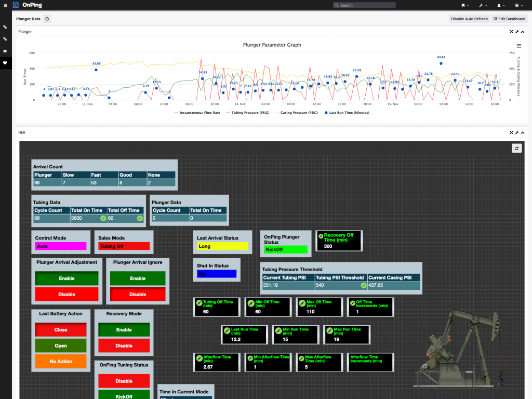This screenshot has width=532, height=399.
Task: Click the pump jack image
Action: coord(458,347)
